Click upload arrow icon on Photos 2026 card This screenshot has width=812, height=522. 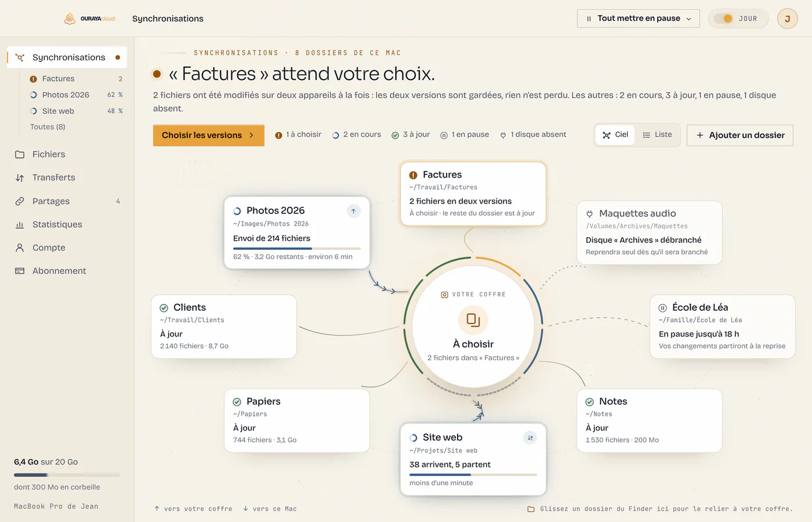point(353,211)
